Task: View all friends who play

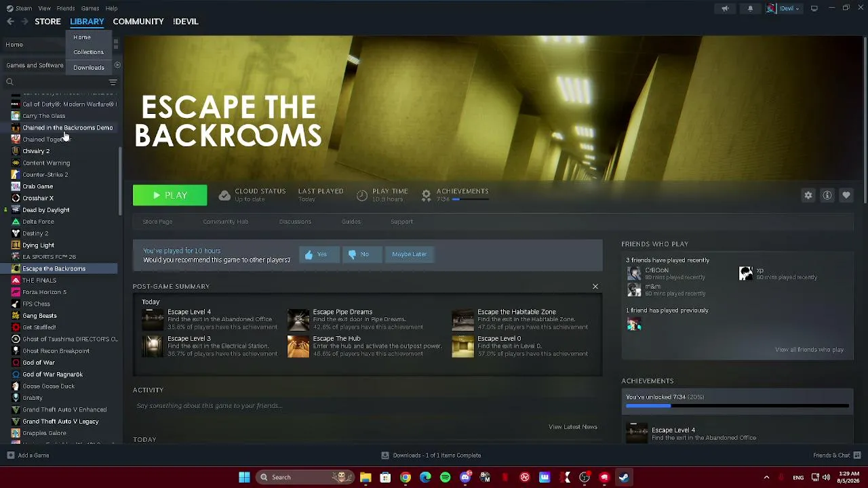Action: click(x=809, y=350)
